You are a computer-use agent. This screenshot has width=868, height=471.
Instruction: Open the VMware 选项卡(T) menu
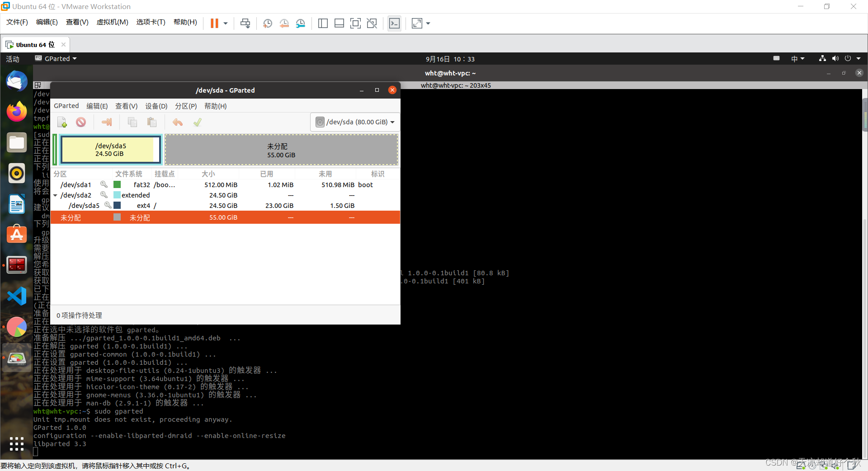151,22
